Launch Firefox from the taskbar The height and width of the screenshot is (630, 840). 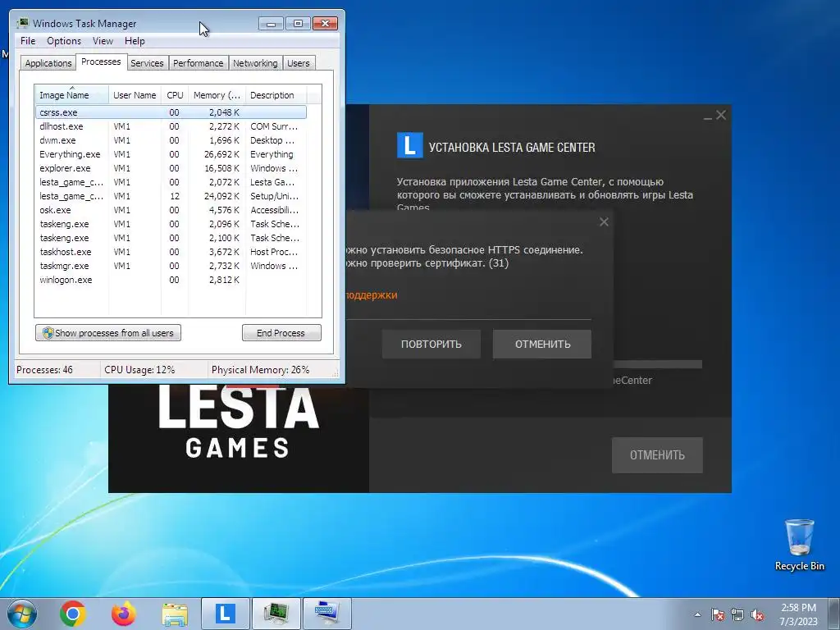[x=124, y=614]
